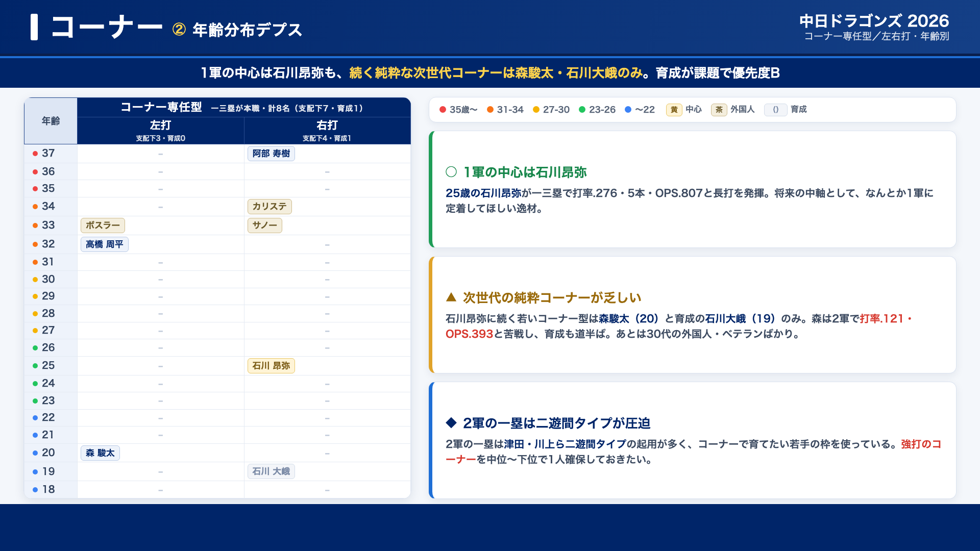
Task: Click the 茶 外国人 legend badge
Action: (x=719, y=110)
